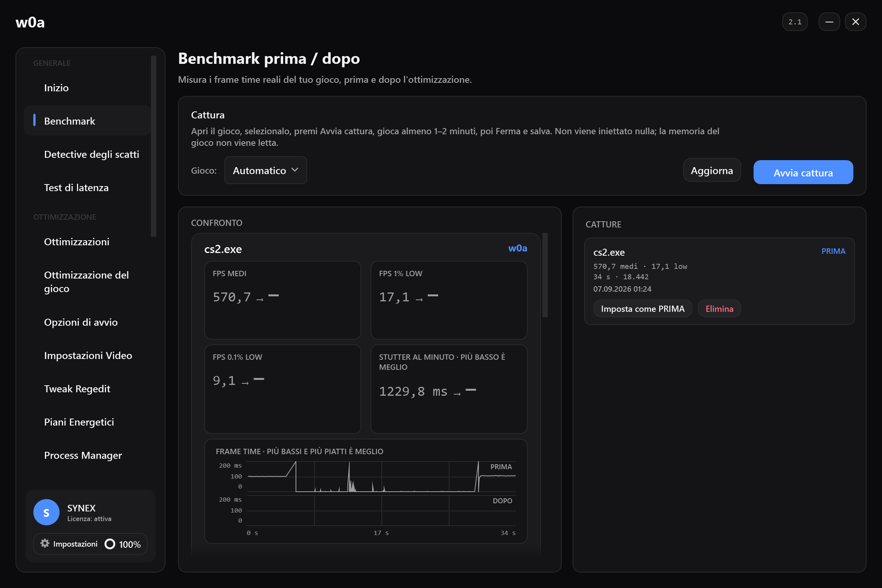The height and width of the screenshot is (588, 882).
Task: Close the w0a window
Action: pos(856,22)
